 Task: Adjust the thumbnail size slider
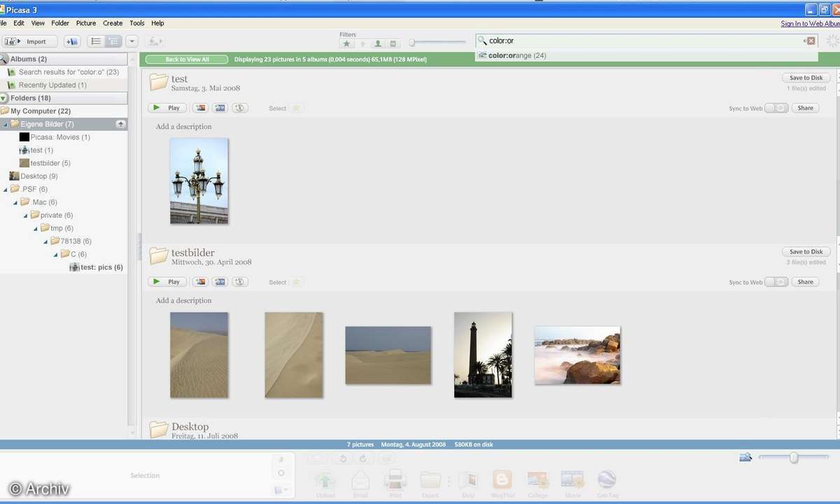pyautogui.click(x=794, y=457)
